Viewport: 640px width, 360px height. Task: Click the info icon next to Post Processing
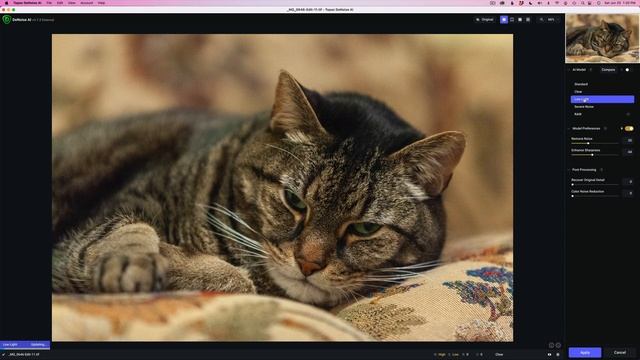[602, 170]
